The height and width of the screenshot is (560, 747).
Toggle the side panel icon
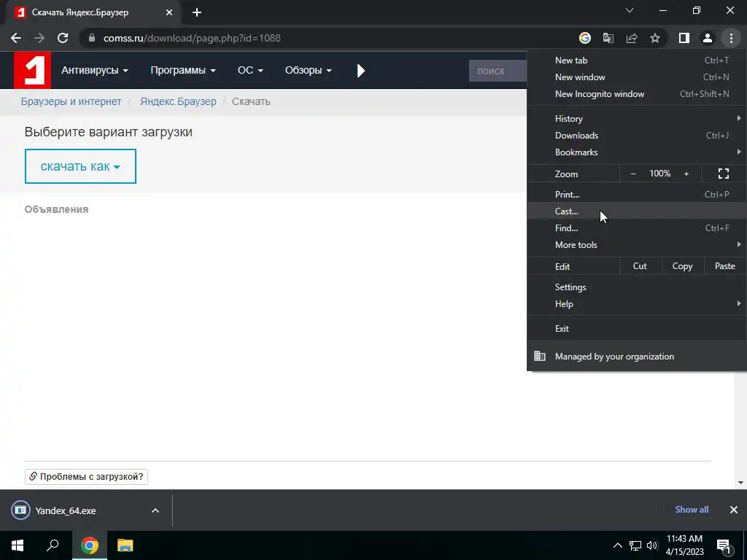[684, 38]
